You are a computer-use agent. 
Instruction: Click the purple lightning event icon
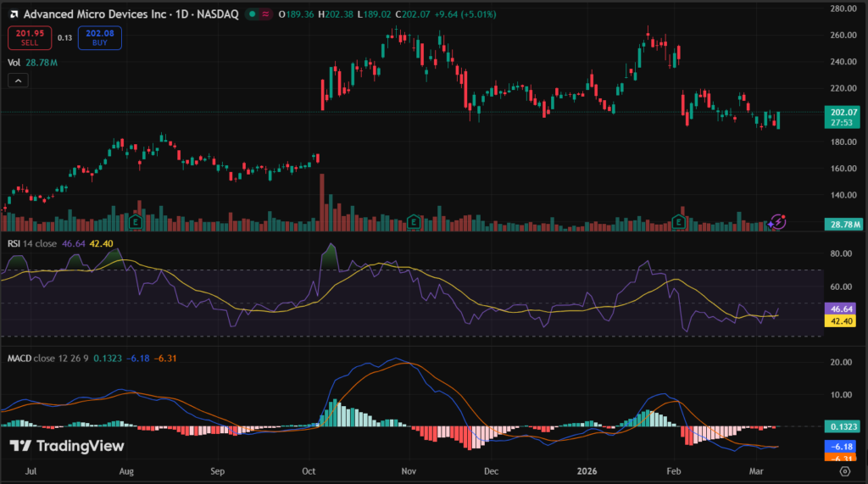(x=778, y=222)
